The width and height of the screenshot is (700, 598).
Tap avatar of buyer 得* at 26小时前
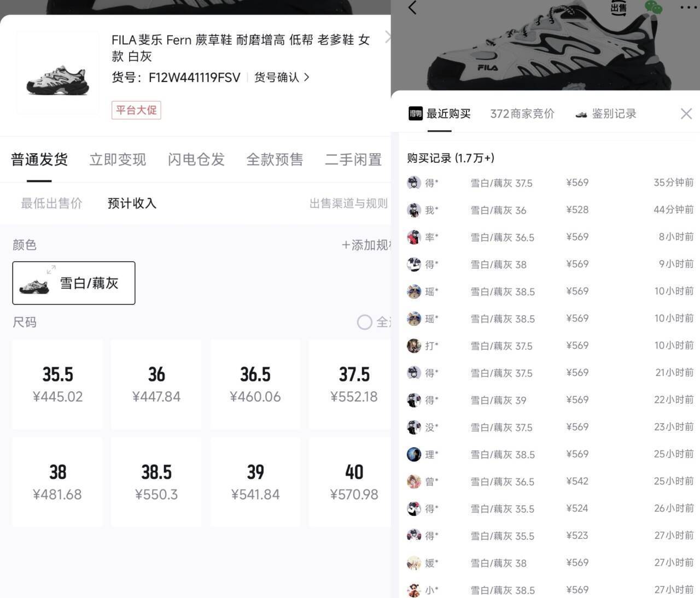pos(414,508)
